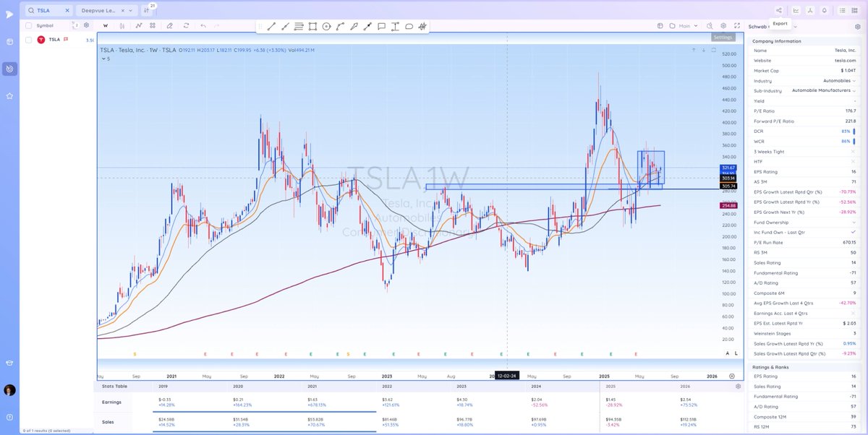Select the brush drawing tool
This screenshot has height=435, width=868.
point(354,27)
